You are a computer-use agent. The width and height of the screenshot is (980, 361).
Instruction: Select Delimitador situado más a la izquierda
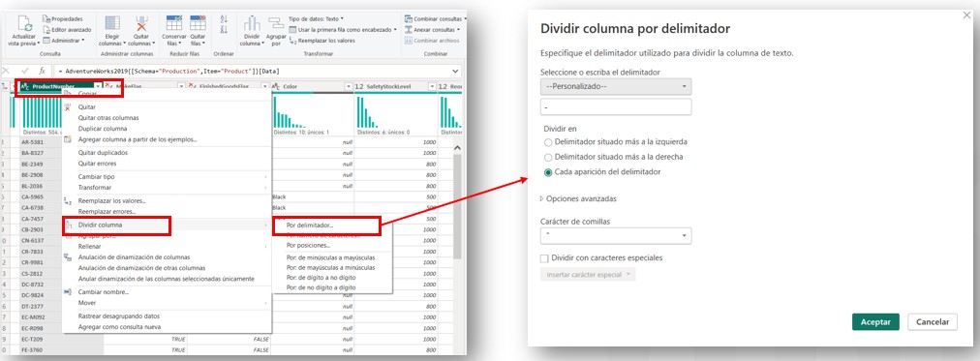pyautogui.click(x=548, y=142)
